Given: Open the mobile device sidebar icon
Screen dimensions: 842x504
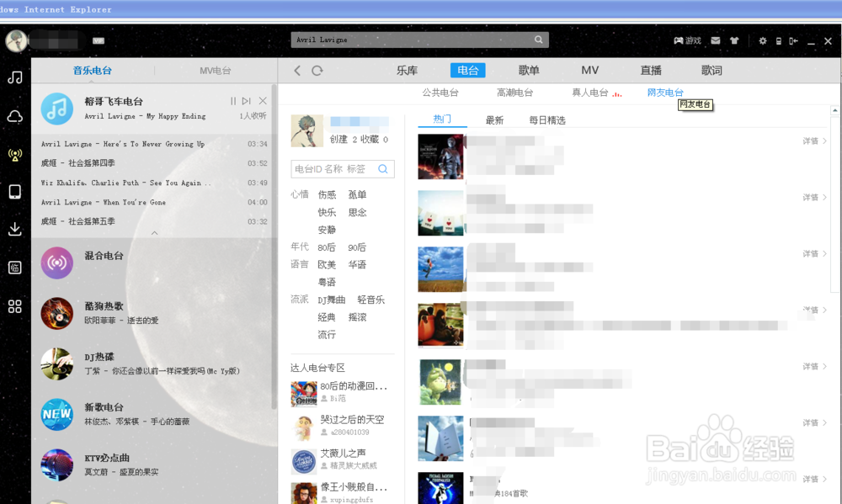Looking at the screenshot, I should [15, 192].
